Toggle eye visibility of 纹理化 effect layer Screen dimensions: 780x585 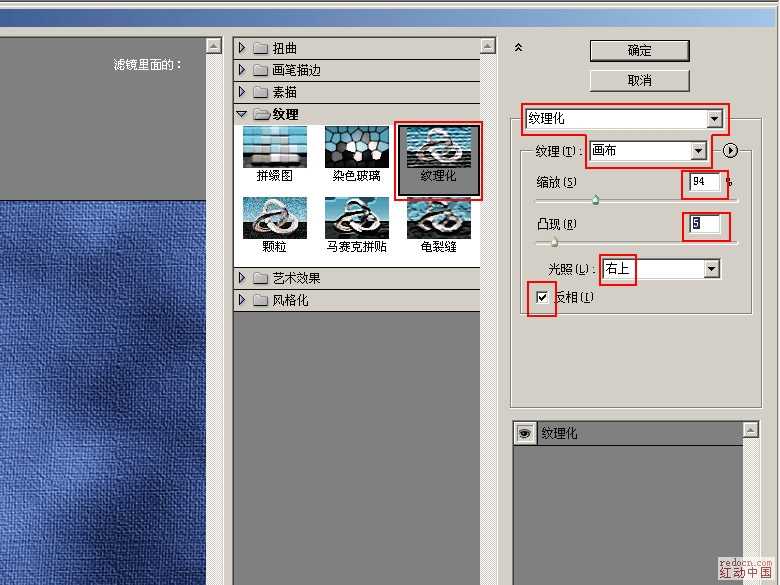tap(524, 433)
